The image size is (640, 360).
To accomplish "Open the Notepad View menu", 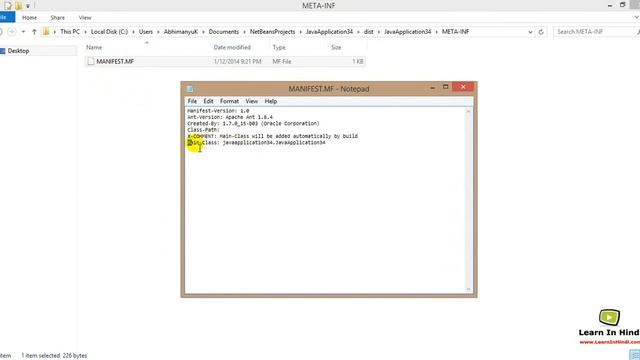I will (x=251, y=101).
